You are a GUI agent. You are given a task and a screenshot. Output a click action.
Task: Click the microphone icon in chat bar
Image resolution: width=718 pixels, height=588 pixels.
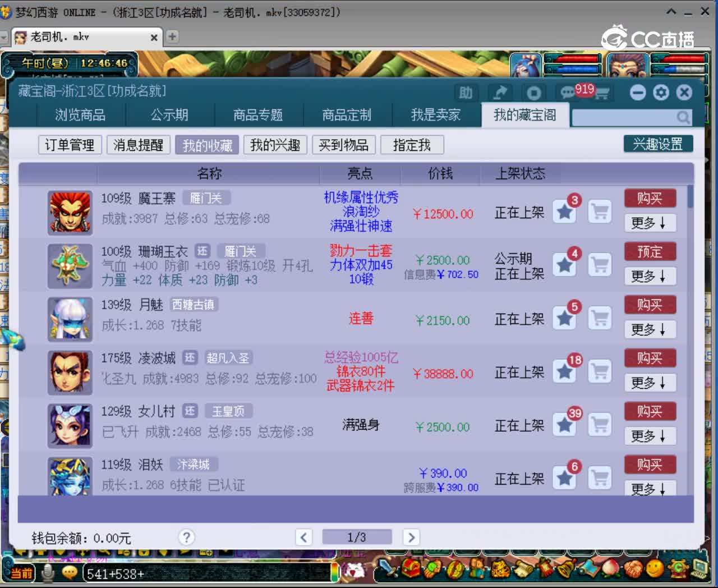(x=48, y=573)
